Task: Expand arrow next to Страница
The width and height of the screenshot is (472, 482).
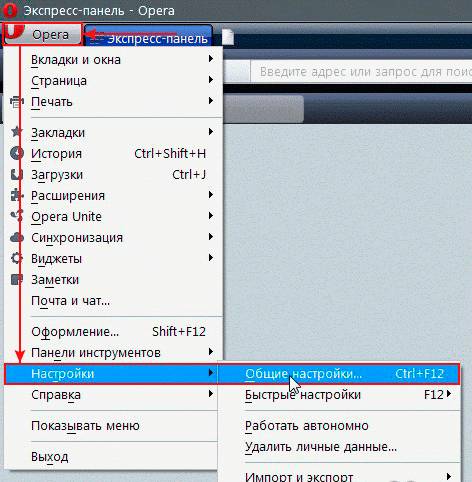Action: (211, 80)
